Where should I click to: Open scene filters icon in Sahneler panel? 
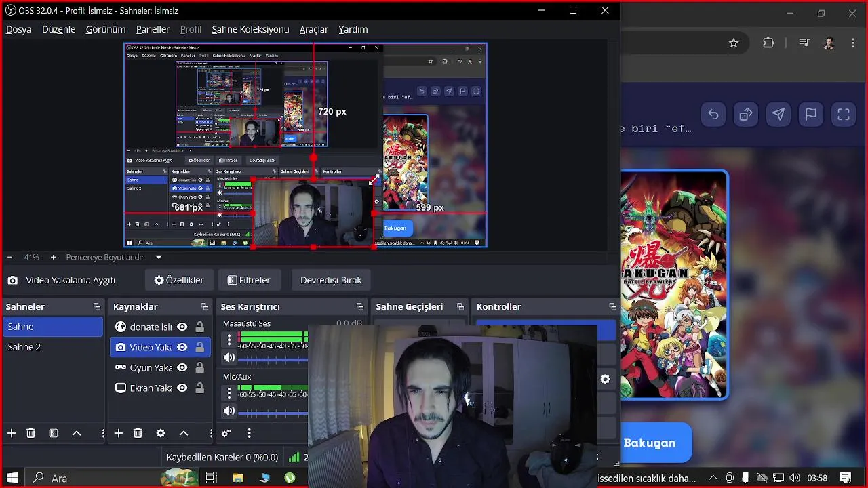pos(54,433)
